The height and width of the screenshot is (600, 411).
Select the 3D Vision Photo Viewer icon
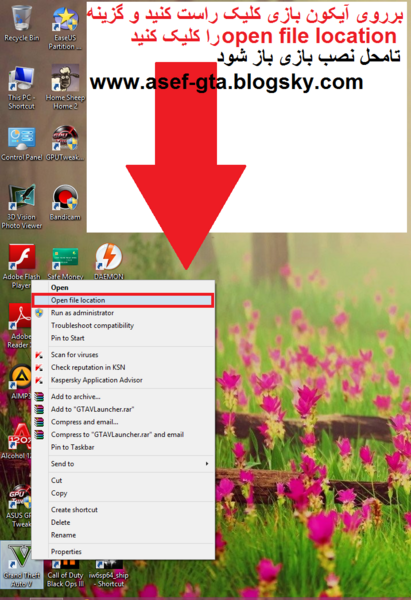21,207
